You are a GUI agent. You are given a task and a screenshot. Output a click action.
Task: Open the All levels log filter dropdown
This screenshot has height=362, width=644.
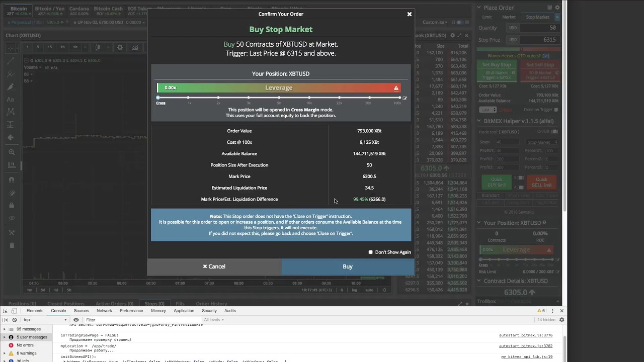[x=213, y=320]
